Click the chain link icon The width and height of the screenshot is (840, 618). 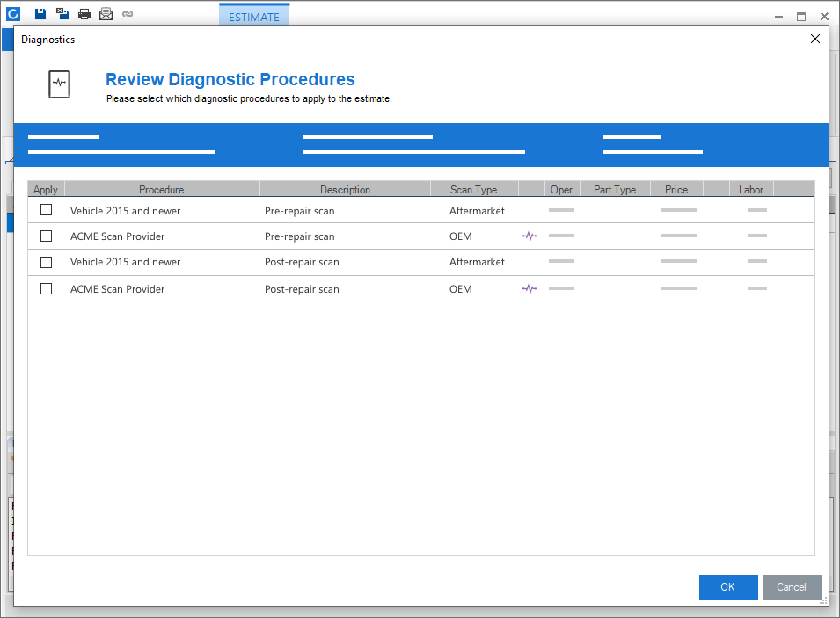pos(128,13)
